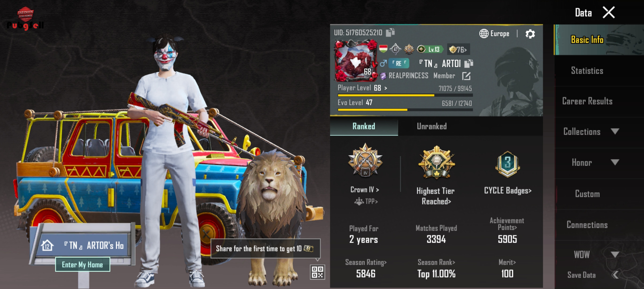This screenshot has height=289, width=644.
Task: Copy the player name with copy icon
Action: (x=469, y=63)
